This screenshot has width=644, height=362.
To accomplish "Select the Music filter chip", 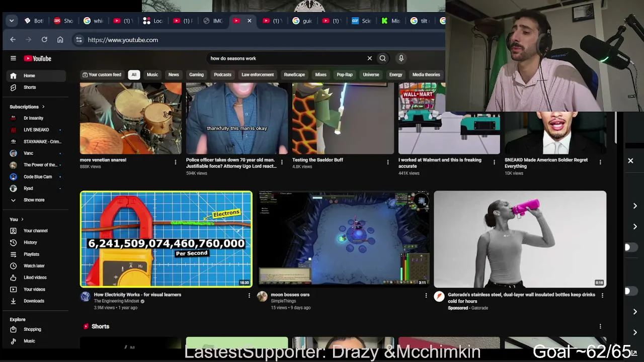I will click(152, 75).
